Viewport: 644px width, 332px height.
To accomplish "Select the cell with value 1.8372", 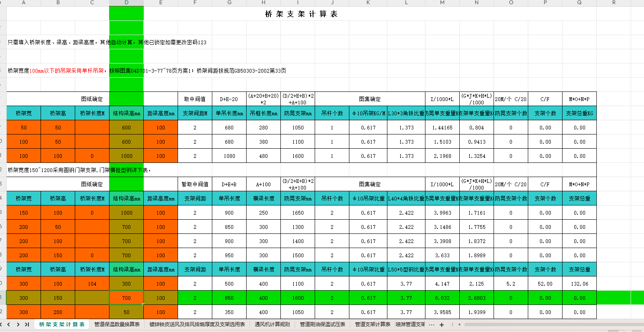I will tap(476, 241).
